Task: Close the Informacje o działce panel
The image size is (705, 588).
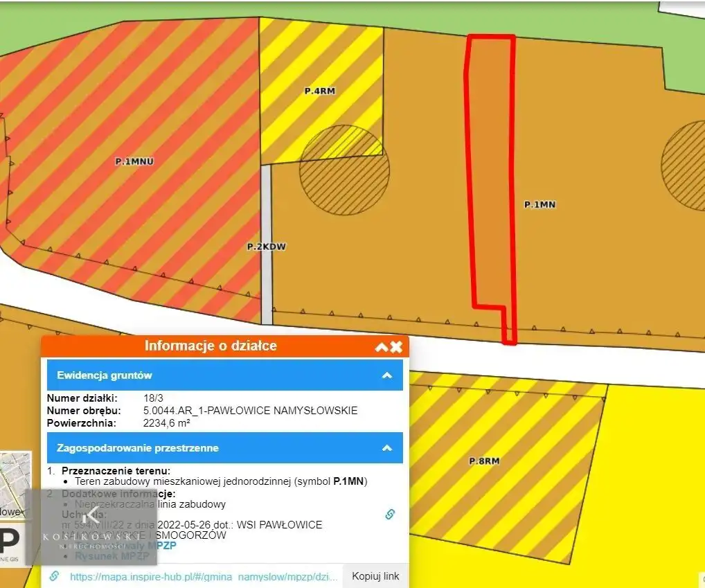Action: (396, 346)
